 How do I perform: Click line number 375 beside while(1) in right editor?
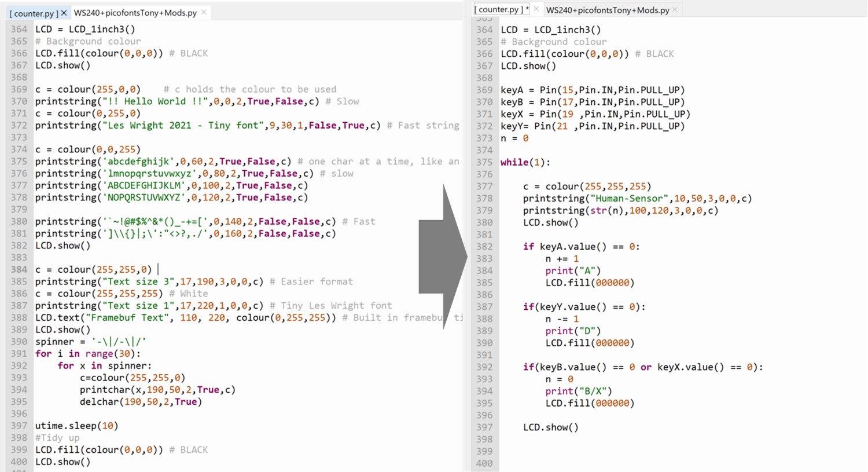click(x=484, y=162)
